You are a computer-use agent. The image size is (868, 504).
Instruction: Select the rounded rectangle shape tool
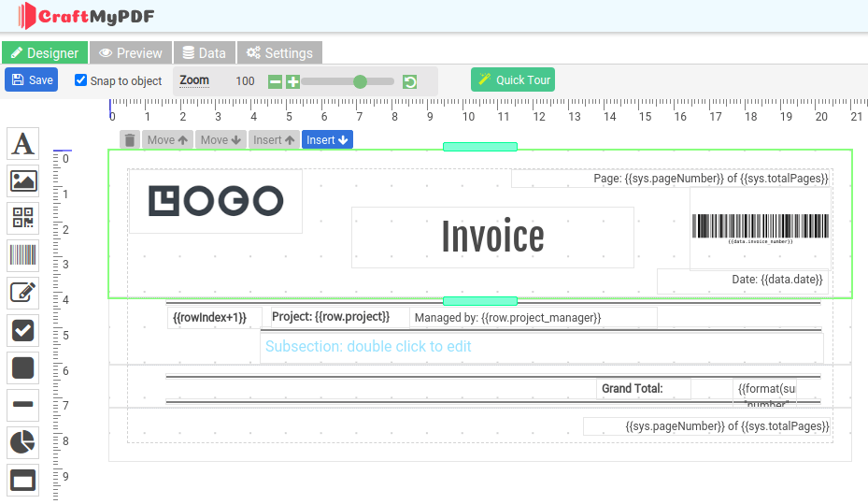click(22, 367)
